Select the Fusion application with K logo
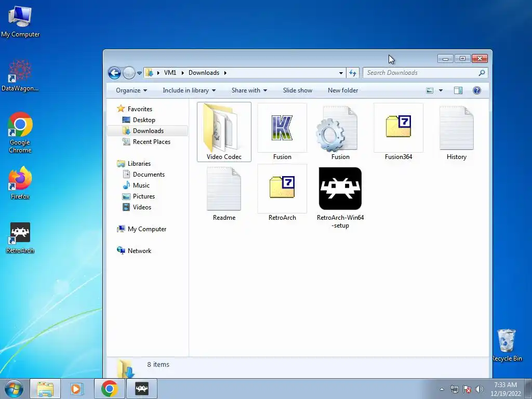 (x=282, y=132)
